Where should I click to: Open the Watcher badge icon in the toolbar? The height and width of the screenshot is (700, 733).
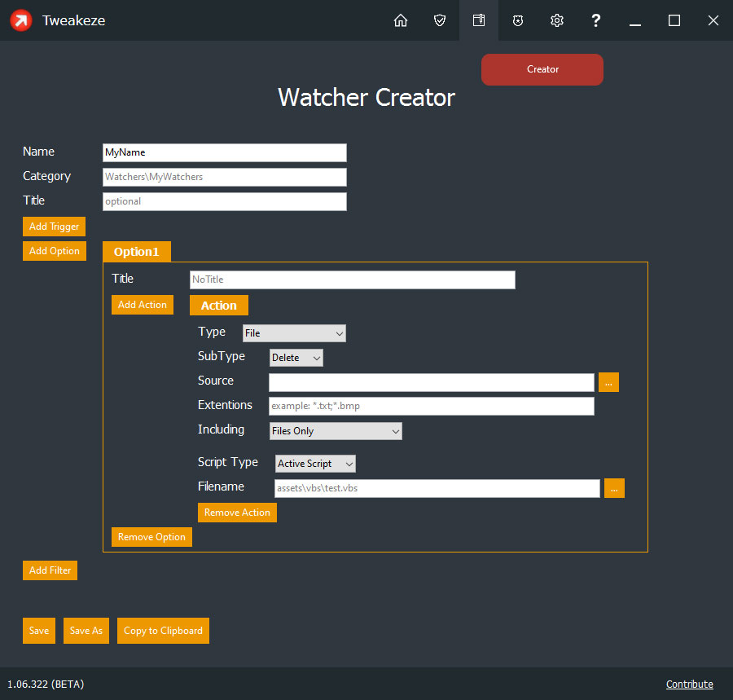coord(518,20)
